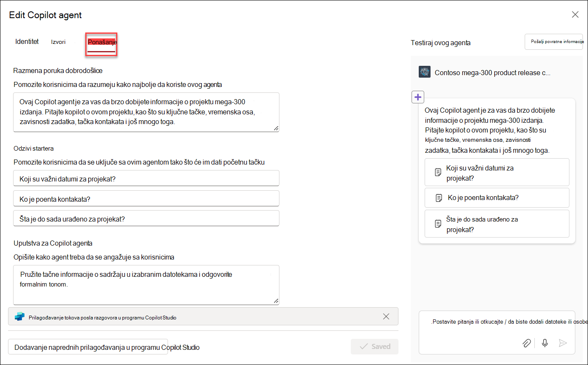Click the 'Testiraj ovog agenta' heading

440,43
